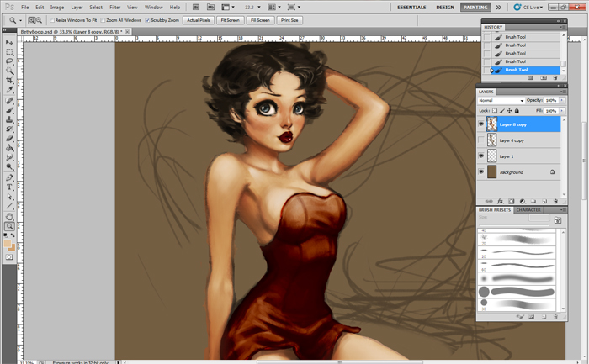Open the Arrange Documents dropdown

(273, 7)
